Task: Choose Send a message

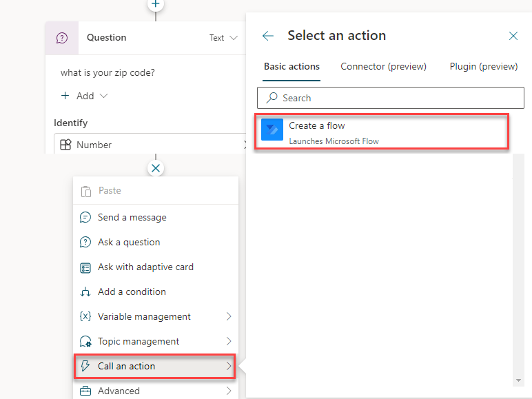Action: [156, 217]
